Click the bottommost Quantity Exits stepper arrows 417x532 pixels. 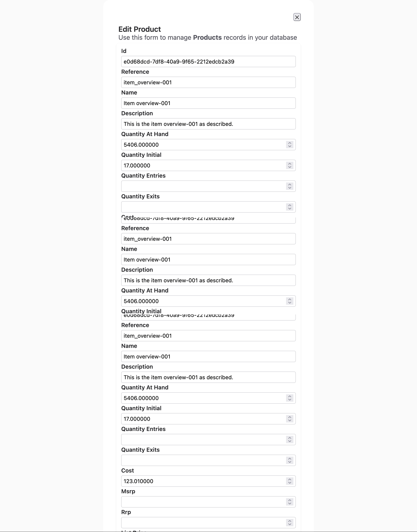click(x=290, y=460)
